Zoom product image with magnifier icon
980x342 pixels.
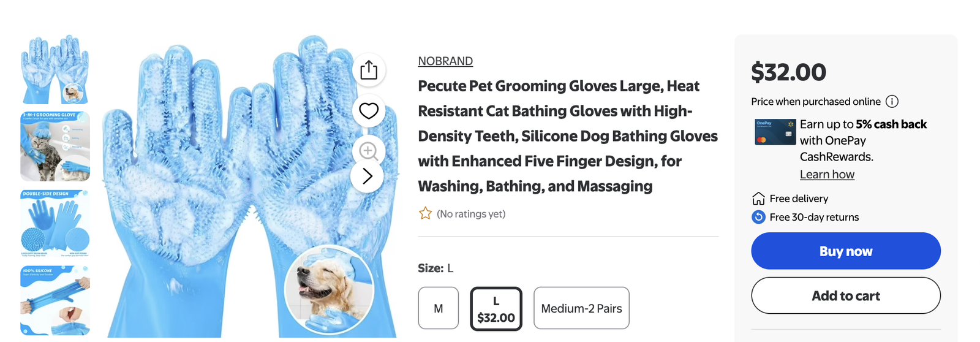point(369,151)
